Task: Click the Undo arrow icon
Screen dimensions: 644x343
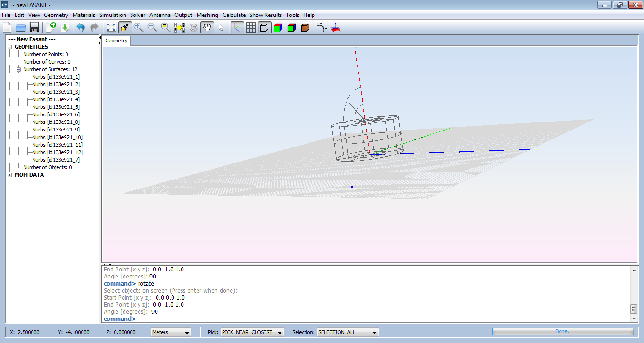Action: [x=81, y=27]
